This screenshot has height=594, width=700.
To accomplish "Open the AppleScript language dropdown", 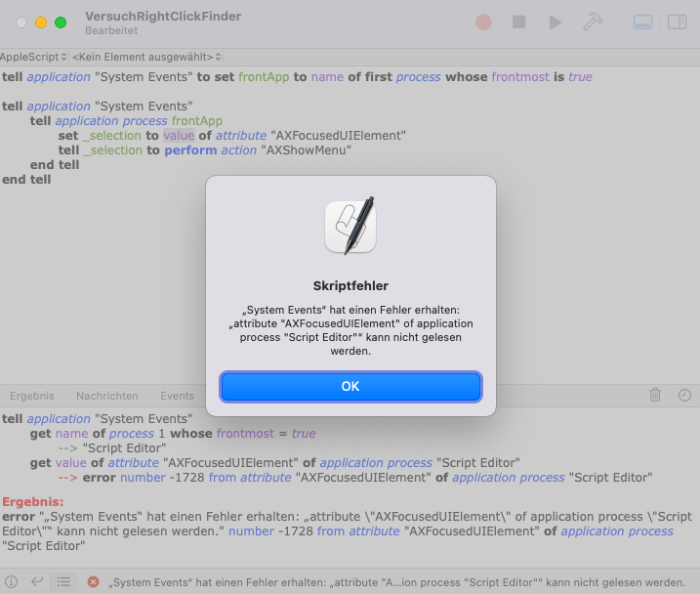I will [33, 57].
